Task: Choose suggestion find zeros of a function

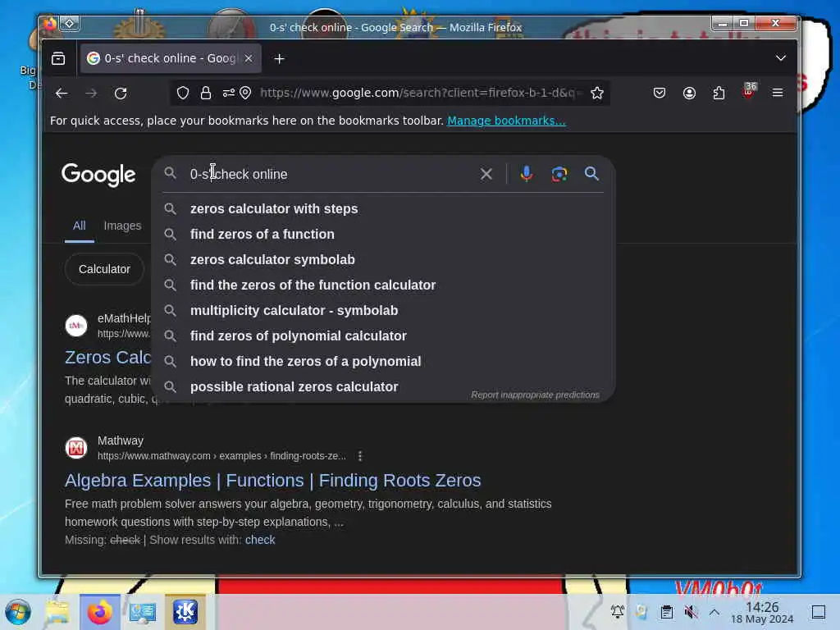Action: tap(383, 234)
